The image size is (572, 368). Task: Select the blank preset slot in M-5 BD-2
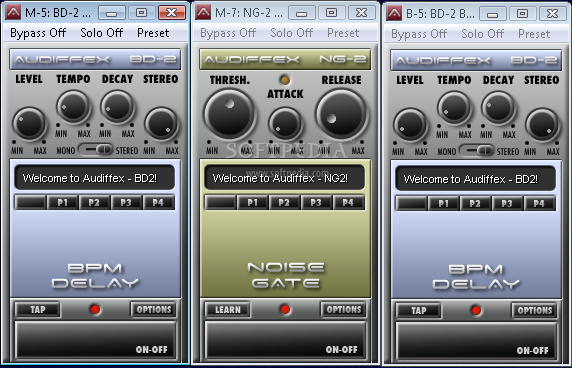[30, 202]
